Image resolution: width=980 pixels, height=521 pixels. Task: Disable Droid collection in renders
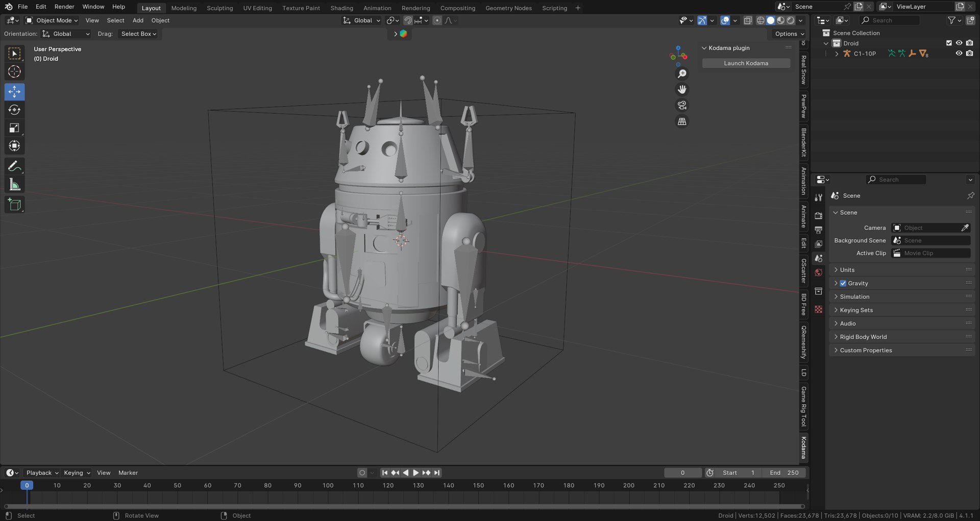(969, 43)
